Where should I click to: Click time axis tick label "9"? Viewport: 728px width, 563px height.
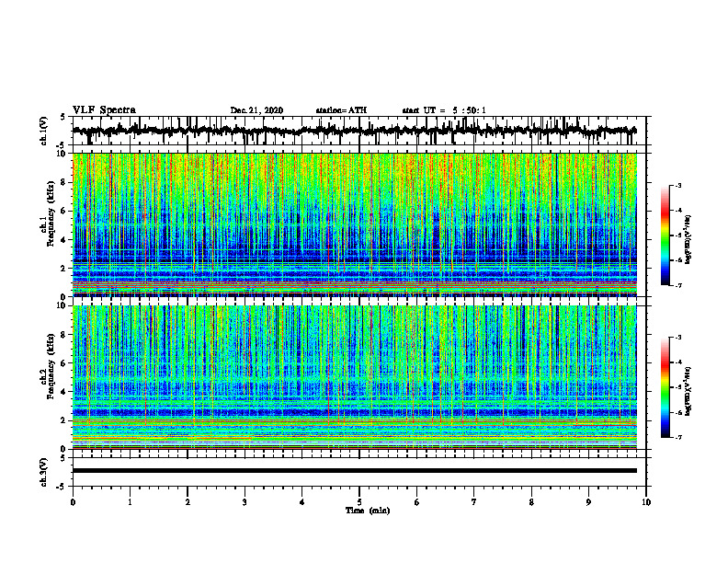pyautogui.click(x=588, y=502)
